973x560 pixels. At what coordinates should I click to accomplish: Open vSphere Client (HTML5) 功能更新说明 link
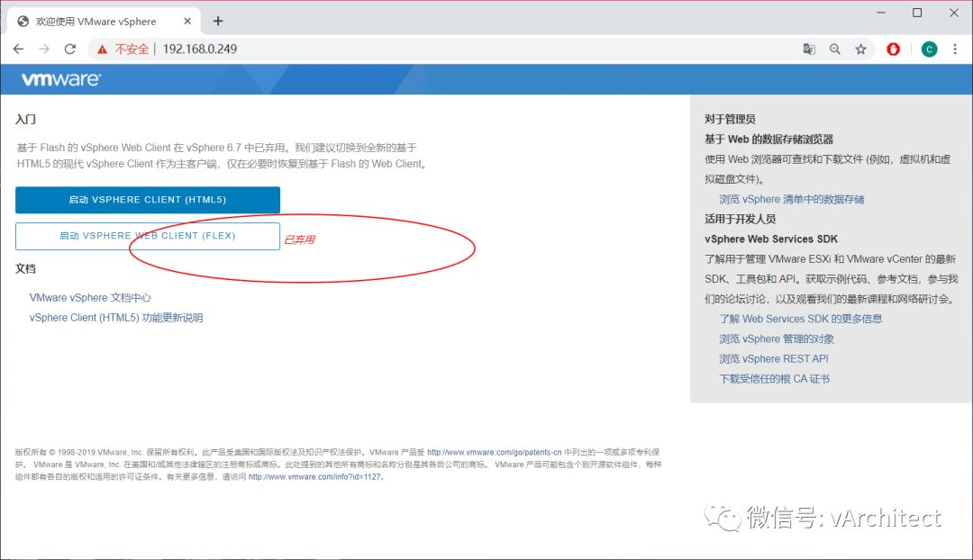(x=116, y=318)
